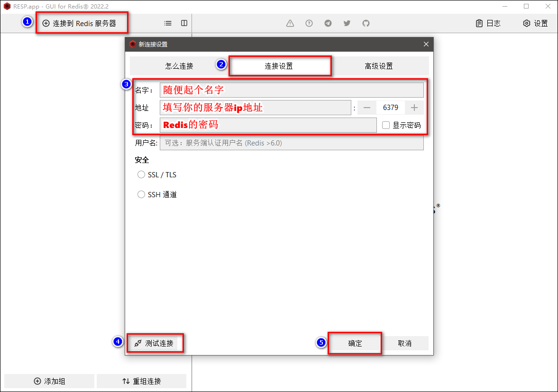This screenshot has width=558, height=392.
Task: Switch to the 高级设置 tab
Action: point(379,66)
